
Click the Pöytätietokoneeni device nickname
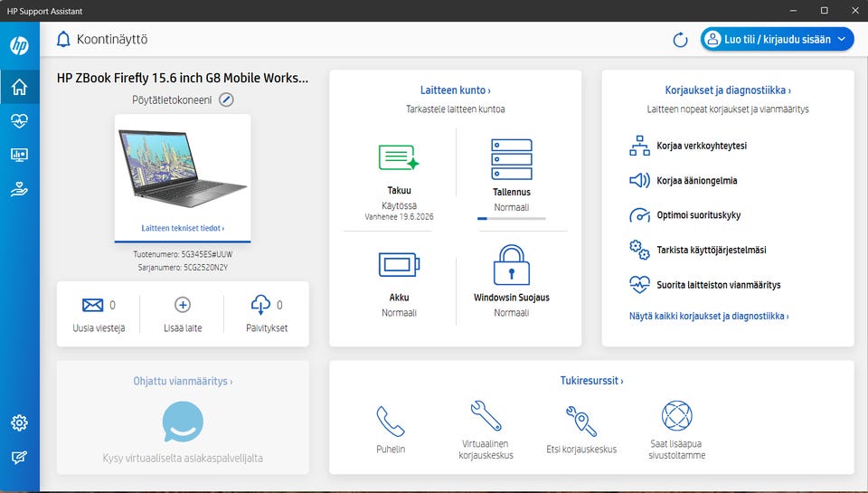[x=172, y=100]
